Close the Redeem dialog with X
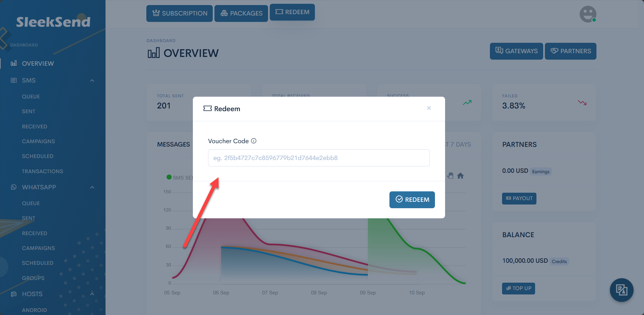 429,108
